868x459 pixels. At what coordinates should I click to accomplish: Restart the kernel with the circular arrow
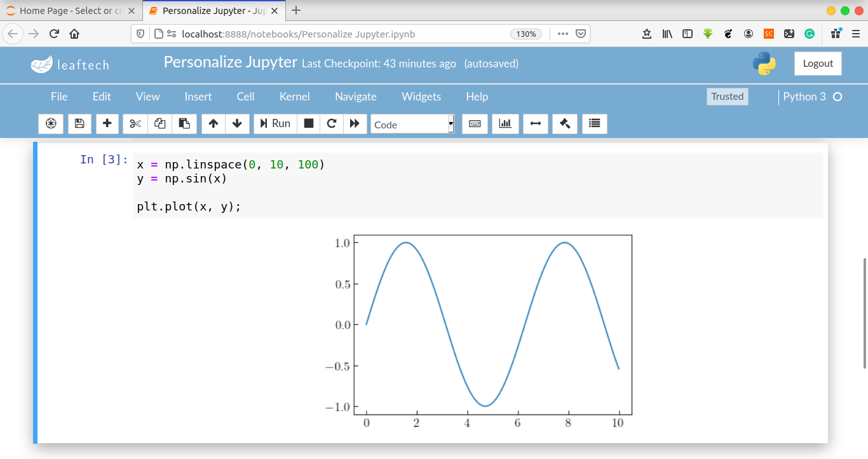[332, 124]
